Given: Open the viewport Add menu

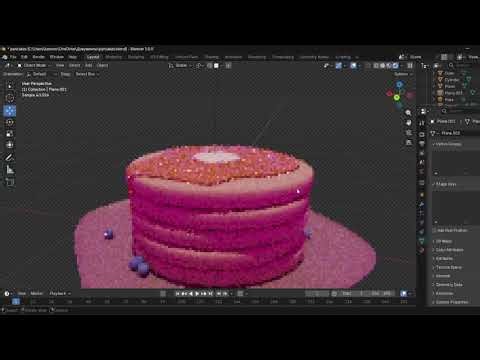Looking at the screenshot, I should [89, 66].
